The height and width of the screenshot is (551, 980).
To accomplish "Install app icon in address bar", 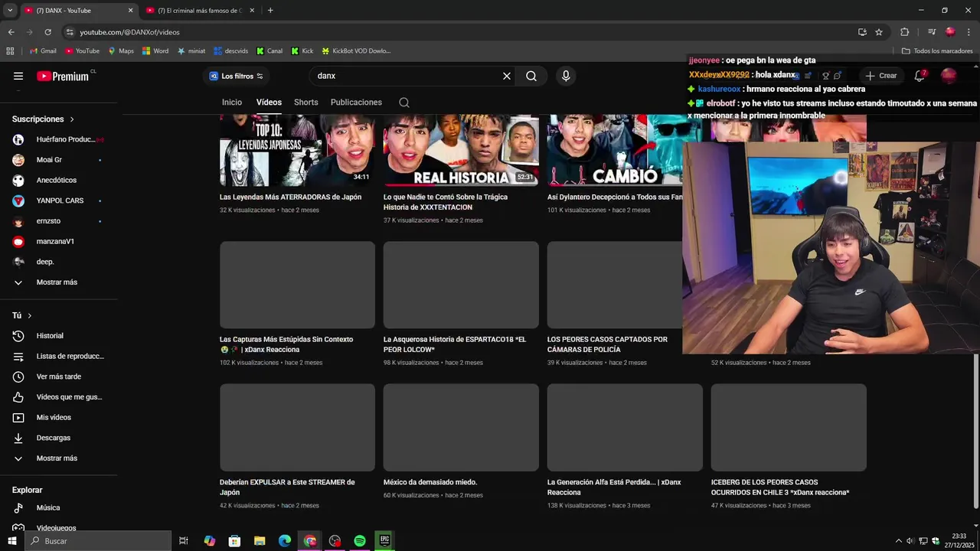I will (x=862, y=32).
